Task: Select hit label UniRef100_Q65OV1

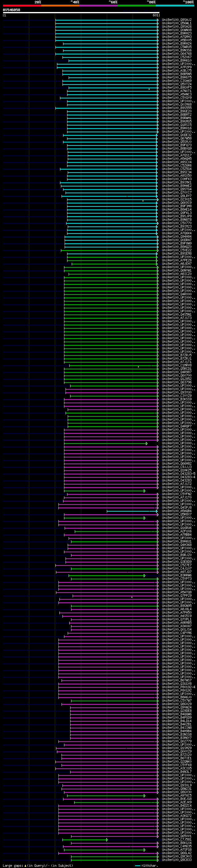Action: point(177,836)
